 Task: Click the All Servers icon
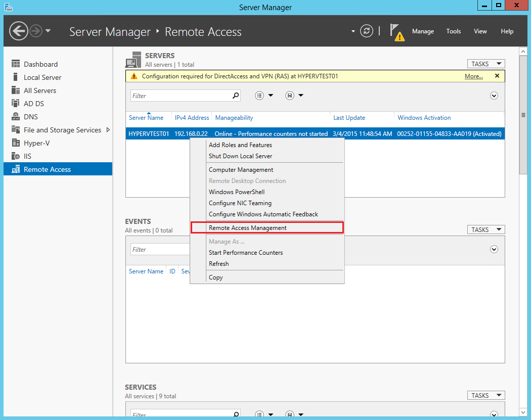click(x=16, y=90)
